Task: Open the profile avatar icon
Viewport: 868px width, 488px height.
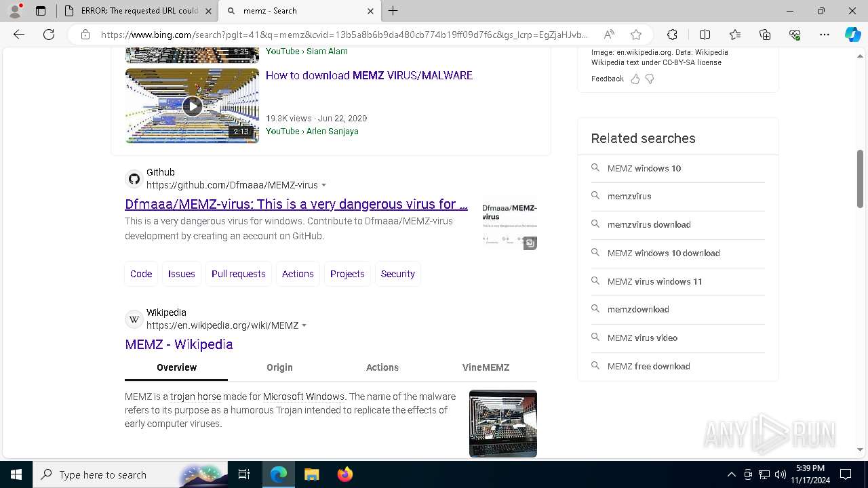Action: tap(15, 11)
